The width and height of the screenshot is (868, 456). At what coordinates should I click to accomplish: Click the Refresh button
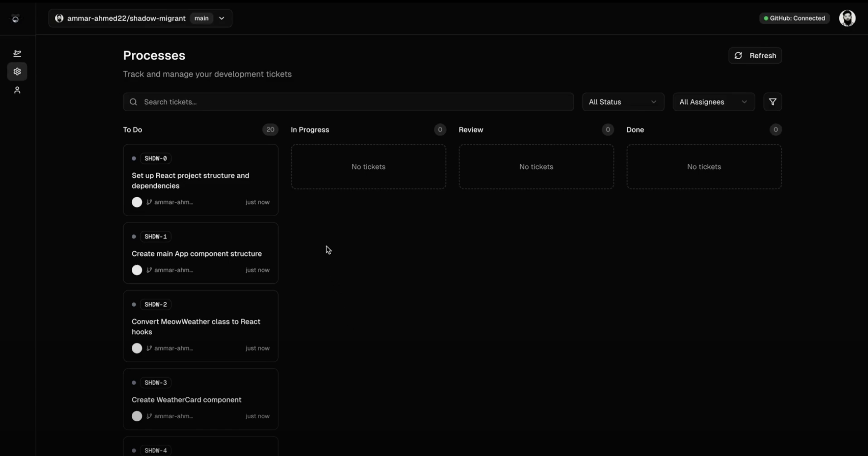pyautogui.click(x=755, y=56)
